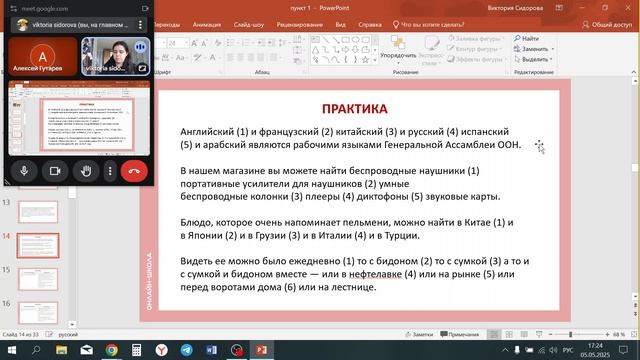The height and width of the screenshot is (360, 640).
Task: Open ribbon display options in title bar
Action: click(x=559, y=8)
